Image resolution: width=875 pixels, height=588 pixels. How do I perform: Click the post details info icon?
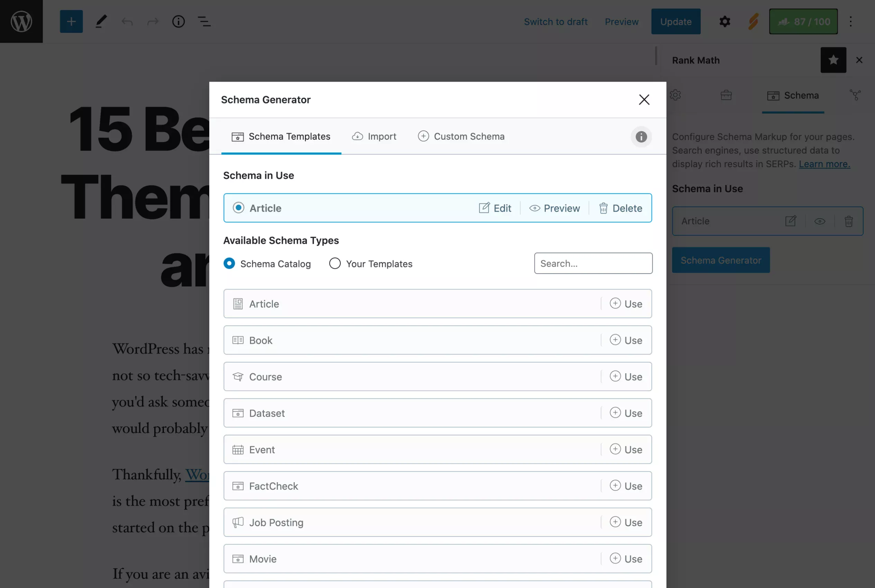coord(178,21)
